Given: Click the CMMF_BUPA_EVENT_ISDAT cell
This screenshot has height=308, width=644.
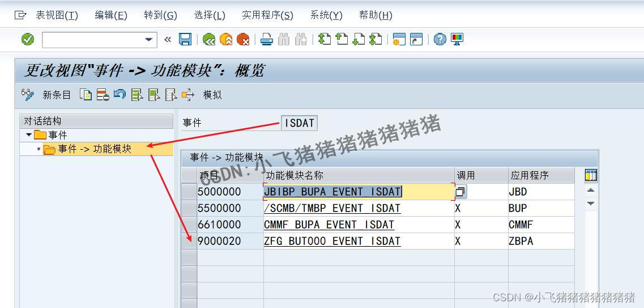Looking at the screenshot, I should pyautogui.click(x=359, y=225).
